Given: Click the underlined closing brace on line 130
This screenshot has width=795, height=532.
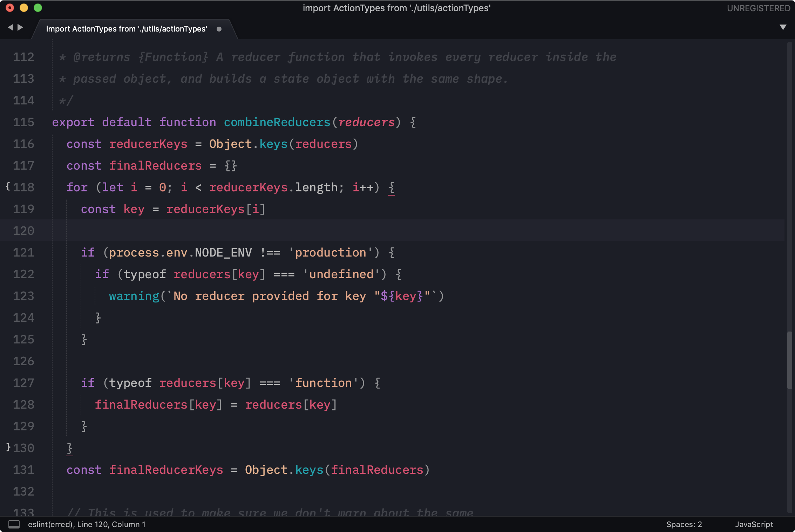Looking at the screenshot, I should click(x=70, y=448).
